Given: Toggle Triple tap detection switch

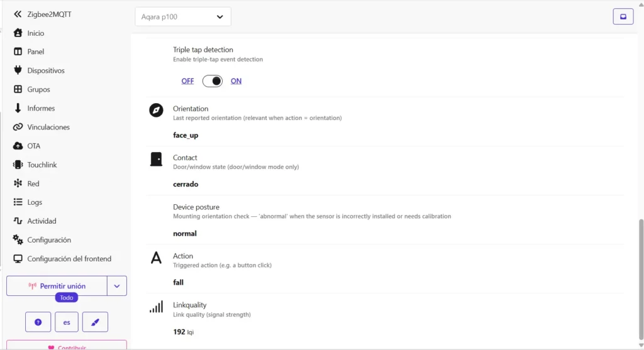Looking at the screenshot, I should click(213, 81).
